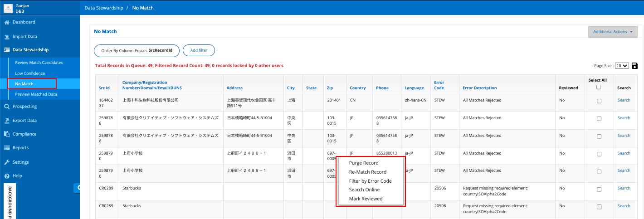Click the zip value 201401

tap(333, 100)
